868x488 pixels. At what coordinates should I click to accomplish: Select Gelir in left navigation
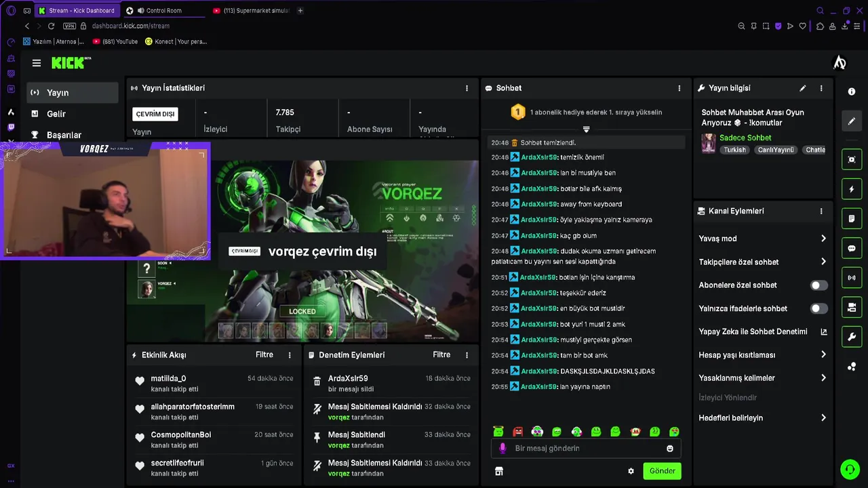pyautogui.click(x=73, y=114)
